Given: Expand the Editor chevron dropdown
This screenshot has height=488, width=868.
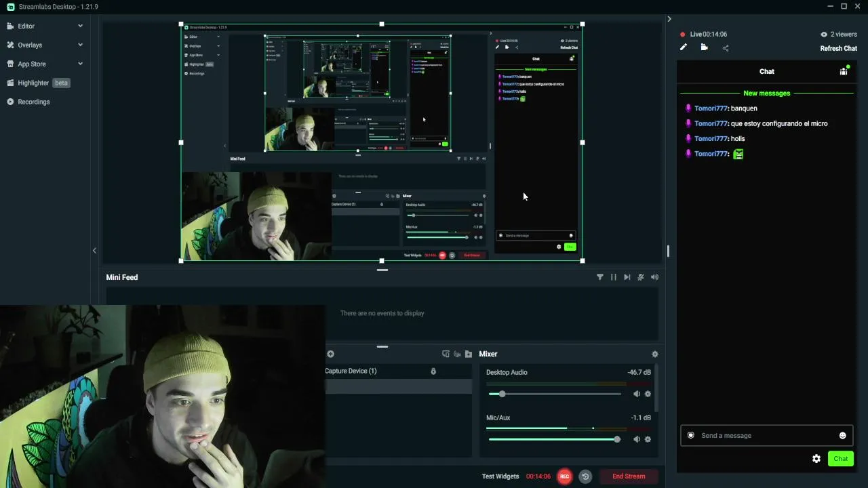Looking at the screenshot, I should [80, 26].
